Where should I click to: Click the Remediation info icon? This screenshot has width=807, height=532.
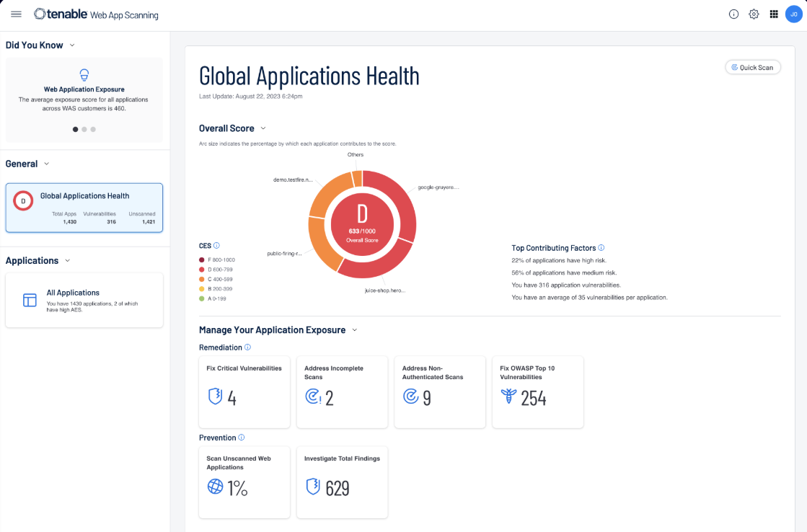[x=248, y=347]
